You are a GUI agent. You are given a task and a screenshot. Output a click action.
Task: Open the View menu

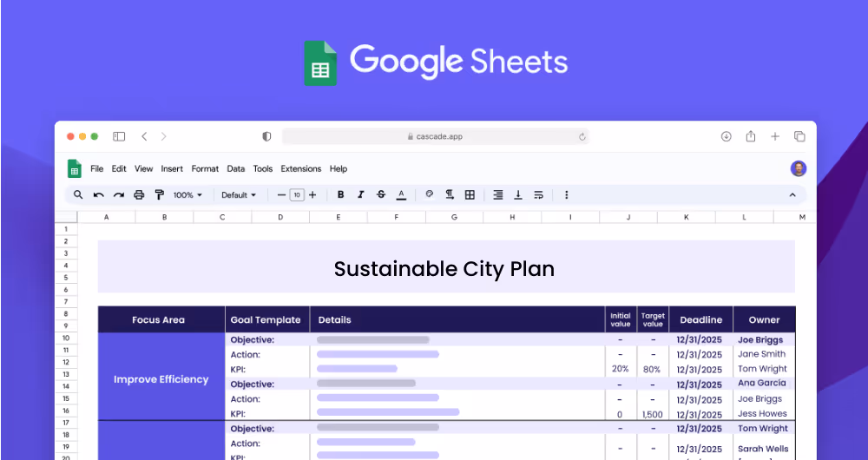[144, 169]
